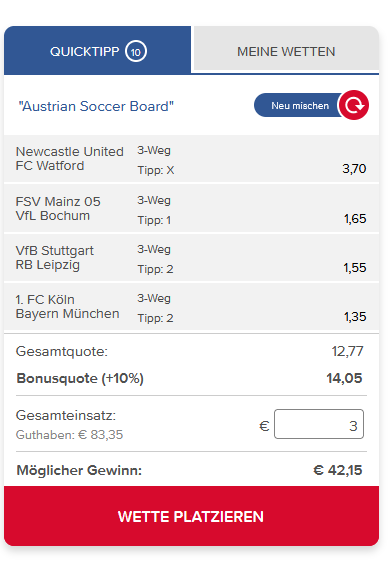Viewport: 391px width, 577px height.
Task: Select the 1. FC Köln vs Bayern München row
Action: (191, 307)
